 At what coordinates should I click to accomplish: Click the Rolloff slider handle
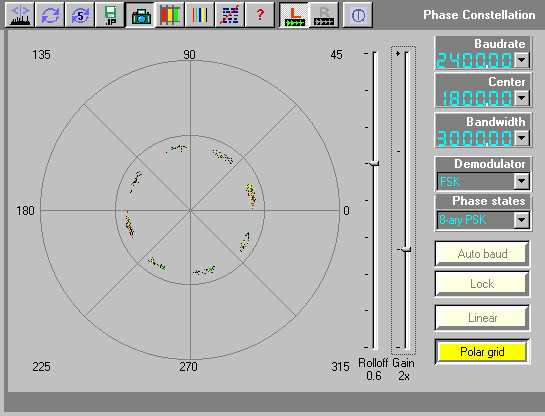tap(374, 163)
